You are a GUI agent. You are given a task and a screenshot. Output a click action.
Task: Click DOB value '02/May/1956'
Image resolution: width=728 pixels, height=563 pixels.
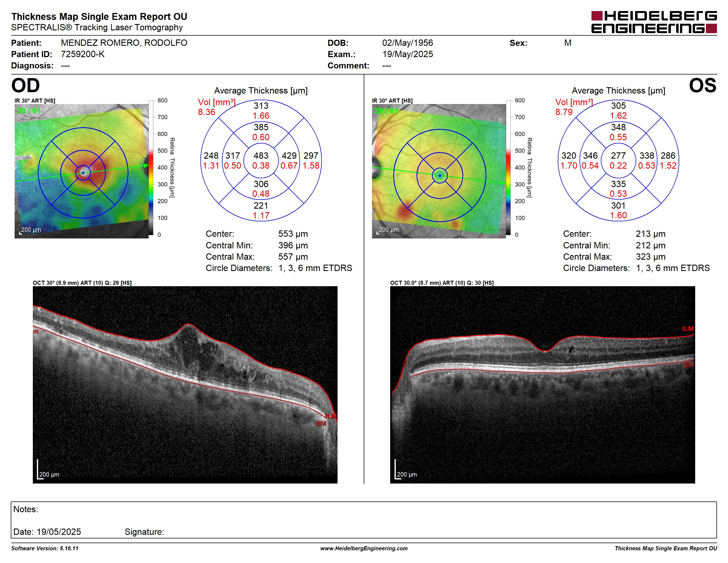(407, 43)
